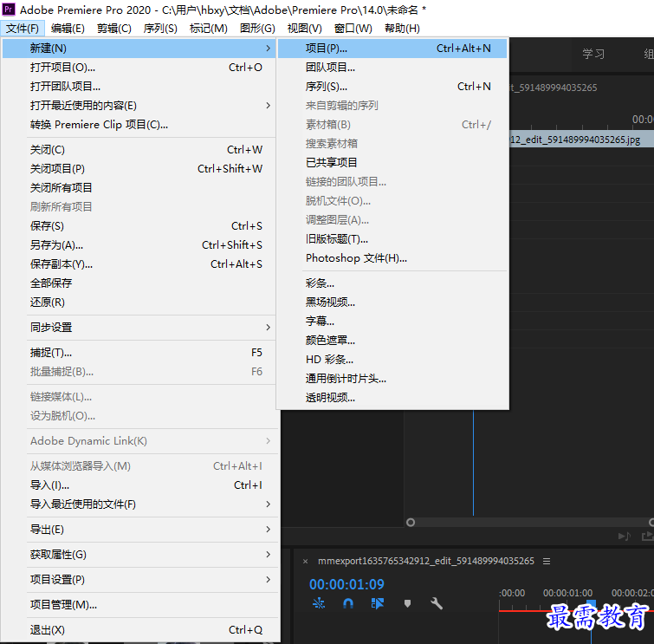The height and width of the screenshot is (644, 654).
Task: Select 转换 Premiere Clip 项目(C)...
Action: coord(139,125)
